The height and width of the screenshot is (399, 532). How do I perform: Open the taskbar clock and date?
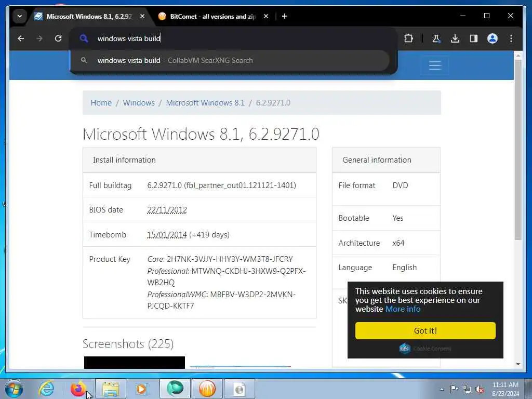tap(506, 389)
